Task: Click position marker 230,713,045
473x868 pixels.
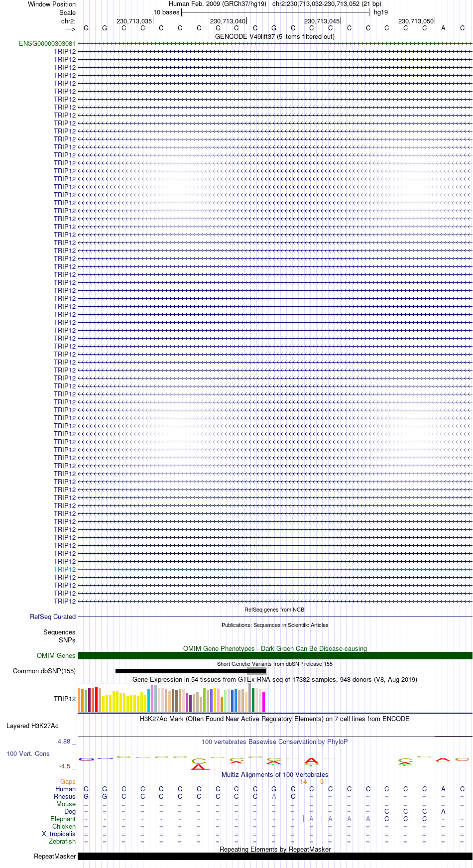Action: click(x=322, y=21)
